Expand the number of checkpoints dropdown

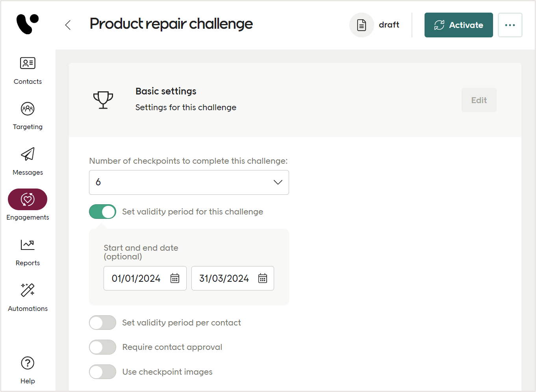pos(278,182)
